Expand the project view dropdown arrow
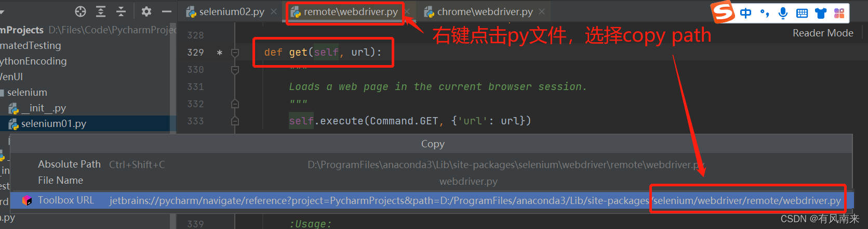Screen dimensions: 868x229 (2, 11)
